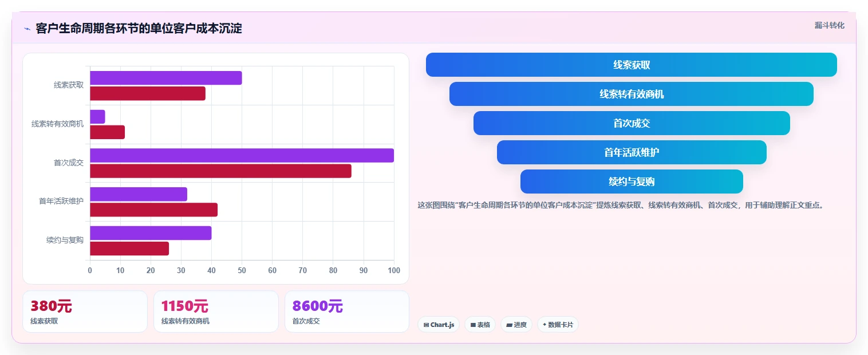The width and height of the screenshot is (868, 355).
Task: Click the x-axis tick label 50
Action: tap(242, 270)
